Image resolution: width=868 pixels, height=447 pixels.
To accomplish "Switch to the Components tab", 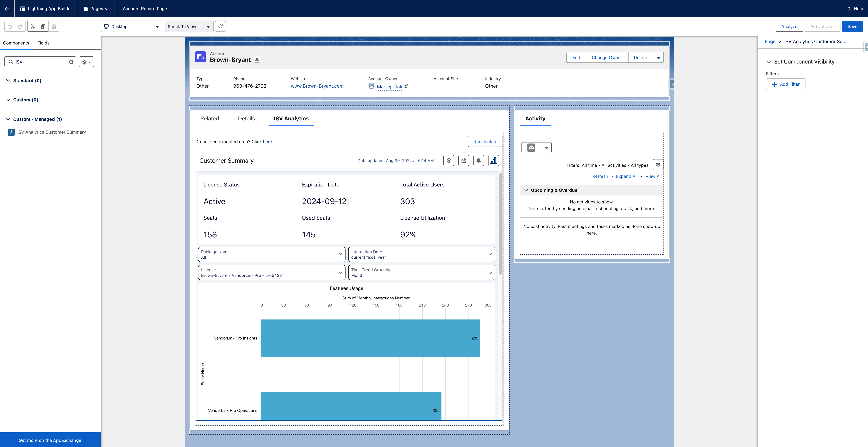I will 16,43.
